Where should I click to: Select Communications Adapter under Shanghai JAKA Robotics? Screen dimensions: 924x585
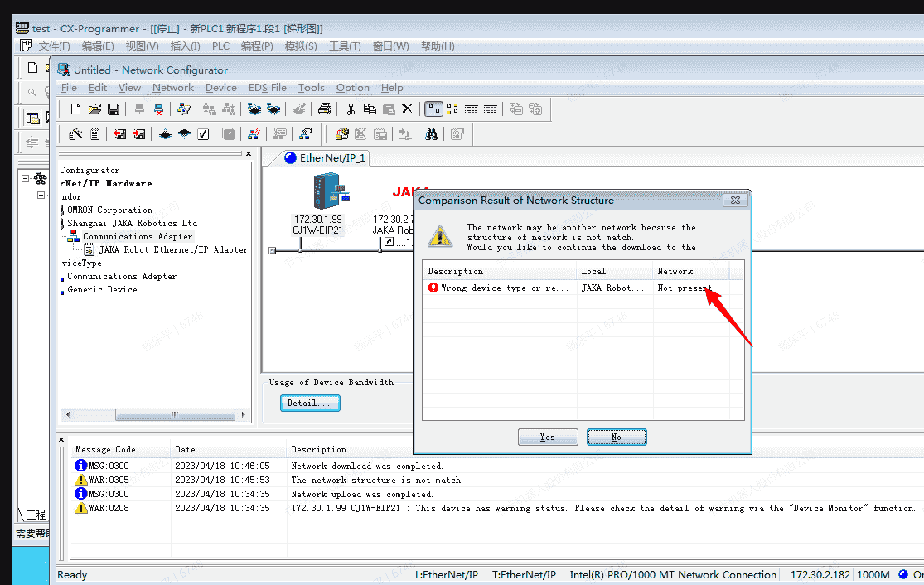coord(137,236)
